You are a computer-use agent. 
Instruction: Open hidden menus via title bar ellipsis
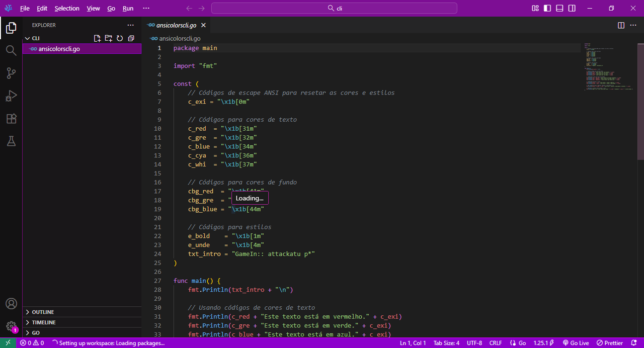(146, 9)
